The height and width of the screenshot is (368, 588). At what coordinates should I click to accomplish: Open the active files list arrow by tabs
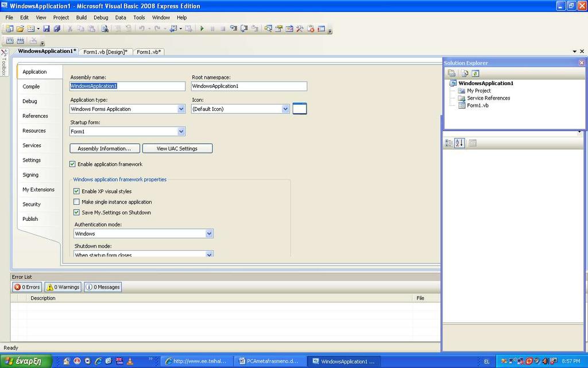pyautogui.click(x=574, y=51)
